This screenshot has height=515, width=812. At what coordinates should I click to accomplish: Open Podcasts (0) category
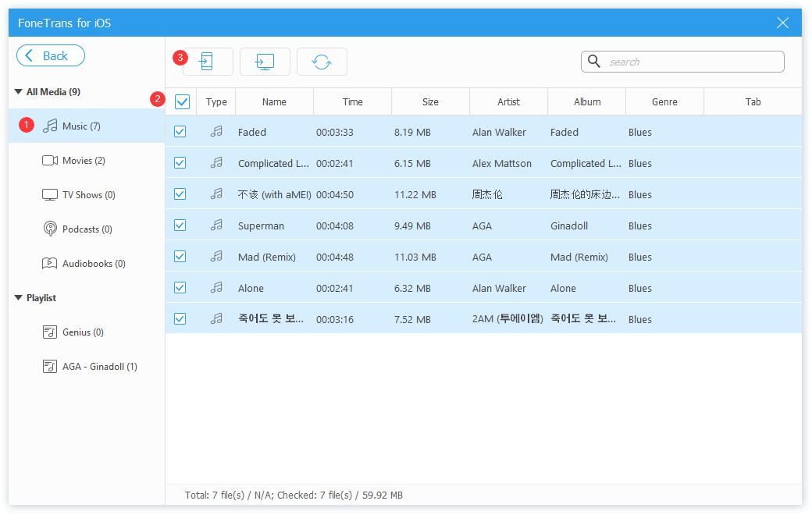(87, 229)
